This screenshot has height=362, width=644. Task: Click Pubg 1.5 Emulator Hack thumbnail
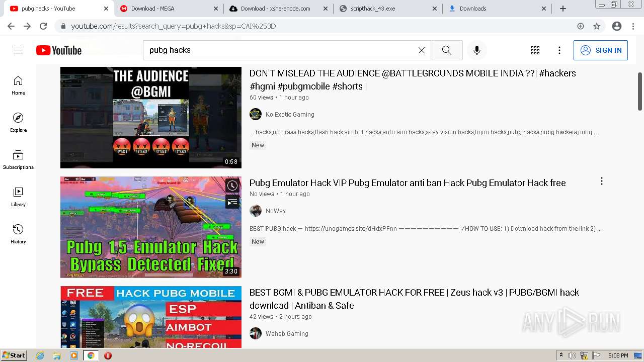click(151, 227)
